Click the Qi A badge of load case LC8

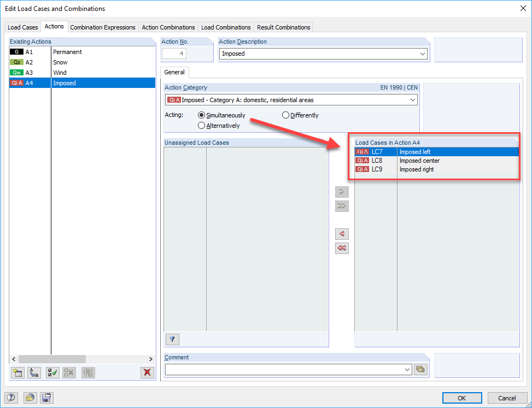coord(362,161)
